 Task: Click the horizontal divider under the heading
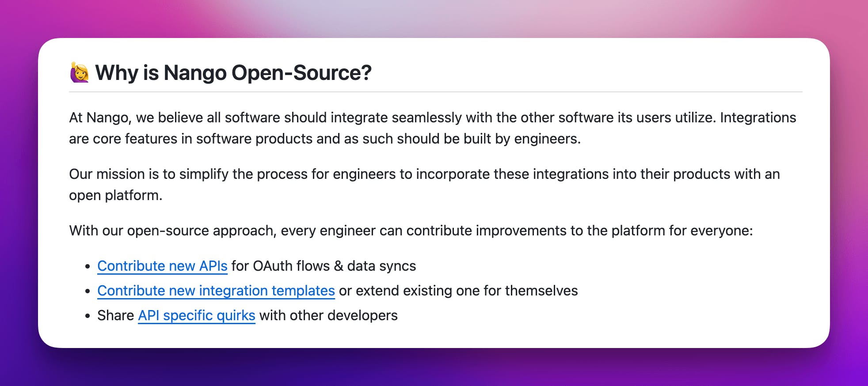tap(435, 92)
